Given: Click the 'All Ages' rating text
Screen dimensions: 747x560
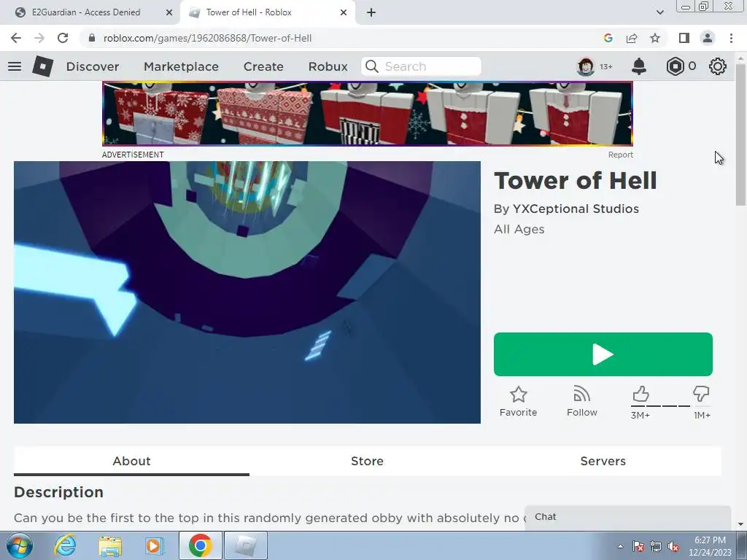Looking at the screenshot, I should pyautogui.click(x=519, y=230).
